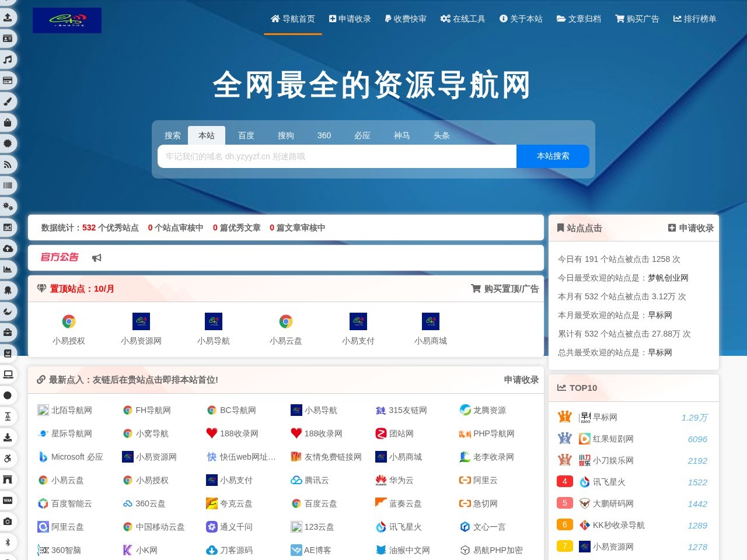Click the RSS feed sidebar icon

[x=8, y=164]
